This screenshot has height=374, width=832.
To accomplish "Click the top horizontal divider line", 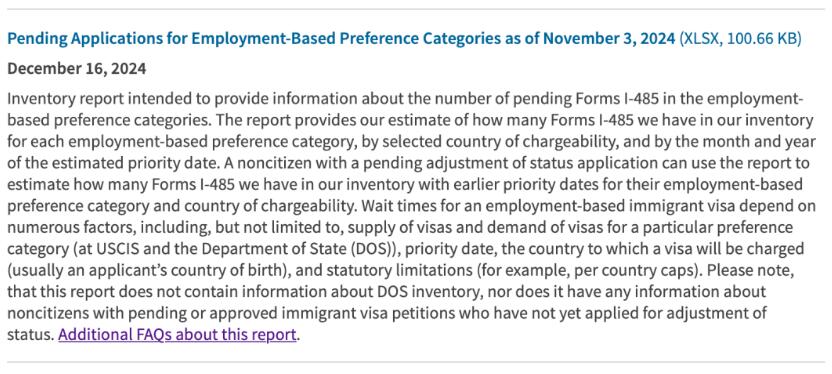I will 416,9.
